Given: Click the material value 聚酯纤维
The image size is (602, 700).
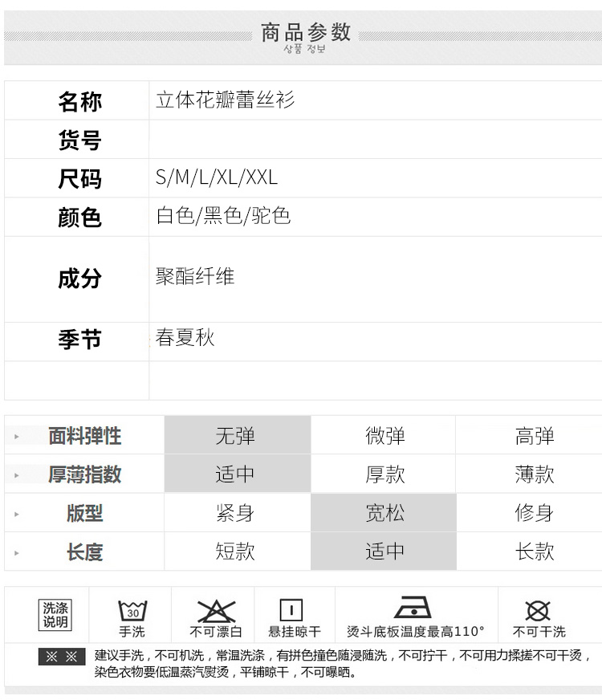Looking at the screenshot, I should tap(195, 276).
